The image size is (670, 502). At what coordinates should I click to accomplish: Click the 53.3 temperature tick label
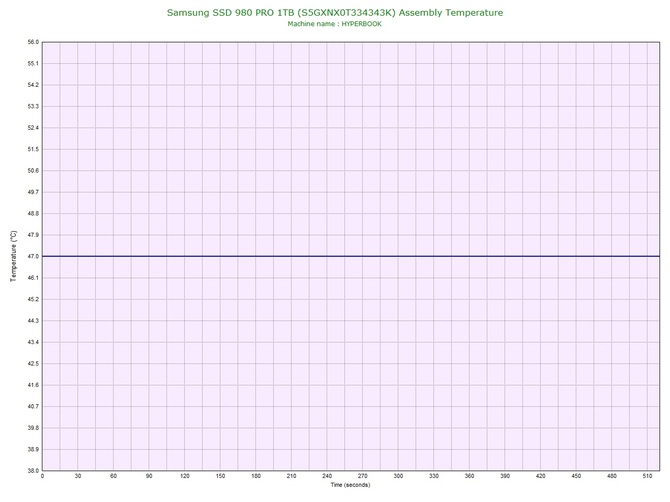coord(33,106)
